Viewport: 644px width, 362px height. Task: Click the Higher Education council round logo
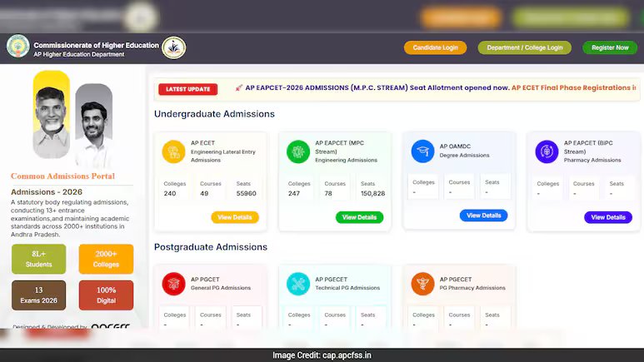pos(174,47)
